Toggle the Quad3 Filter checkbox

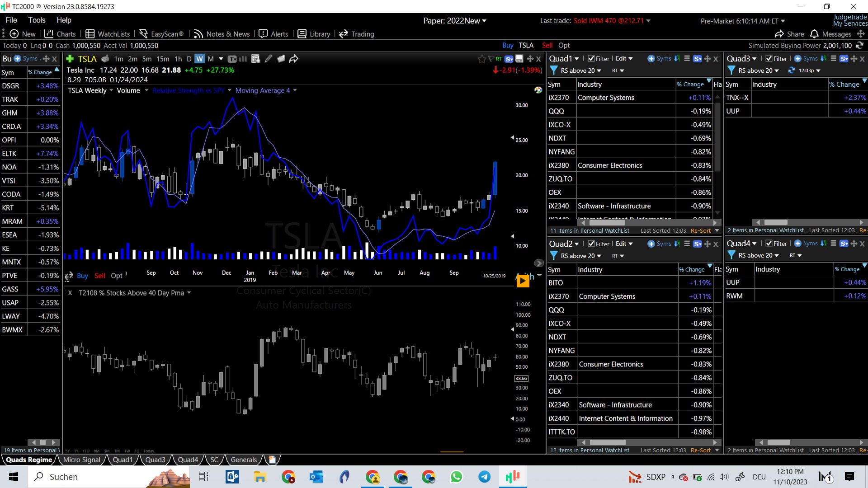click(x=769, y=59)
